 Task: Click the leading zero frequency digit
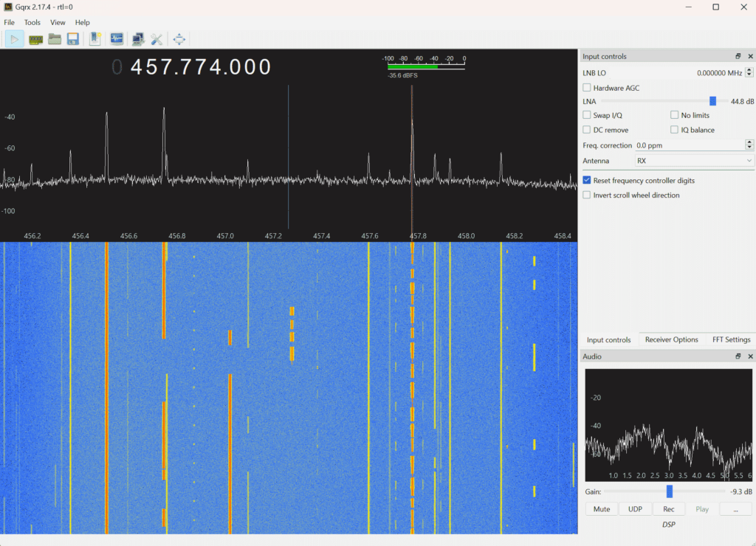coord(117,67)
